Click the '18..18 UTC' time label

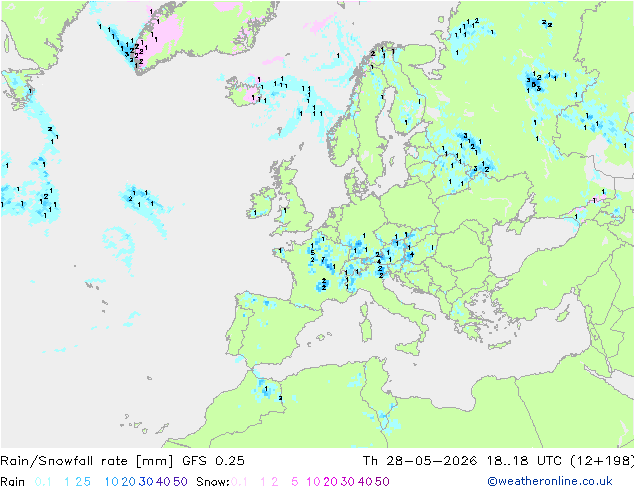pyautogui.click(x=524, y=461)
